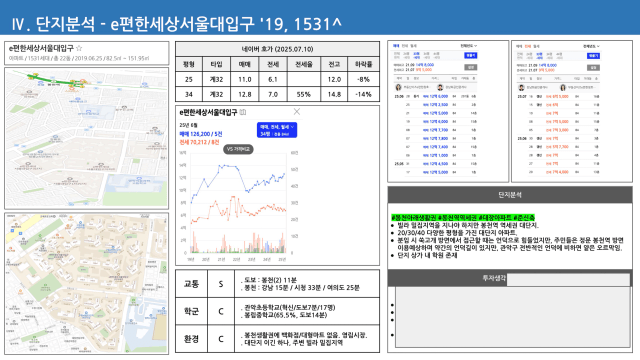Select the highlighted area-size filter in left panel
The width and height of the screenshot is (640, 360).
[416, 56]
